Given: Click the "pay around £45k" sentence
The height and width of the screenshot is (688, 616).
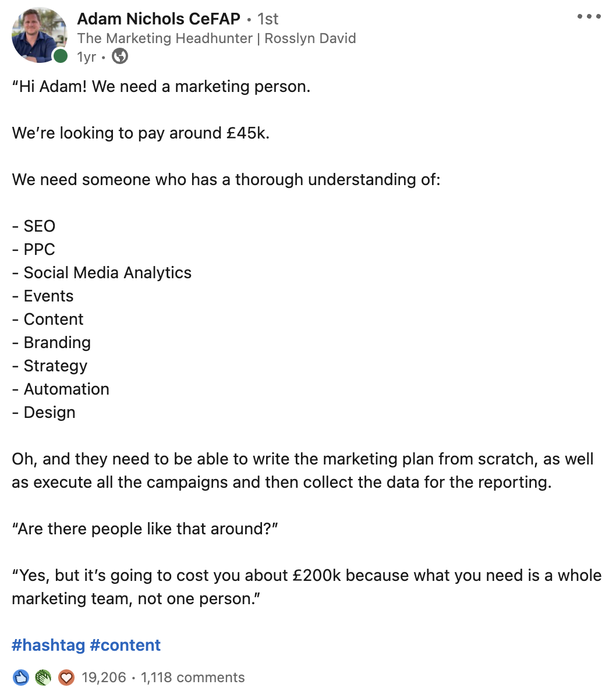Looking at the screenshot, I should click(x=140, y=133).
